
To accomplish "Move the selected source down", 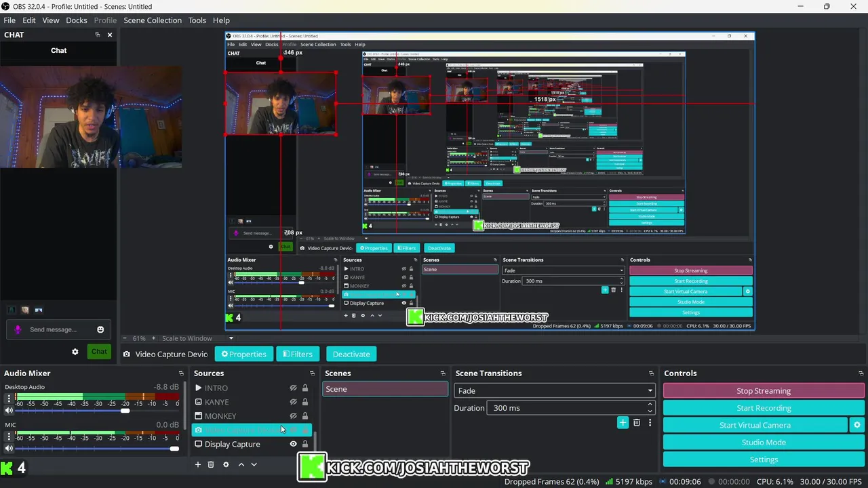I will [254, 464].
